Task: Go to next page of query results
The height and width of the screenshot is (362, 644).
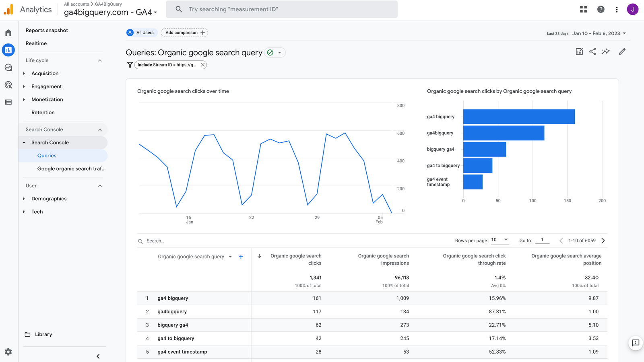Action: 603,240
